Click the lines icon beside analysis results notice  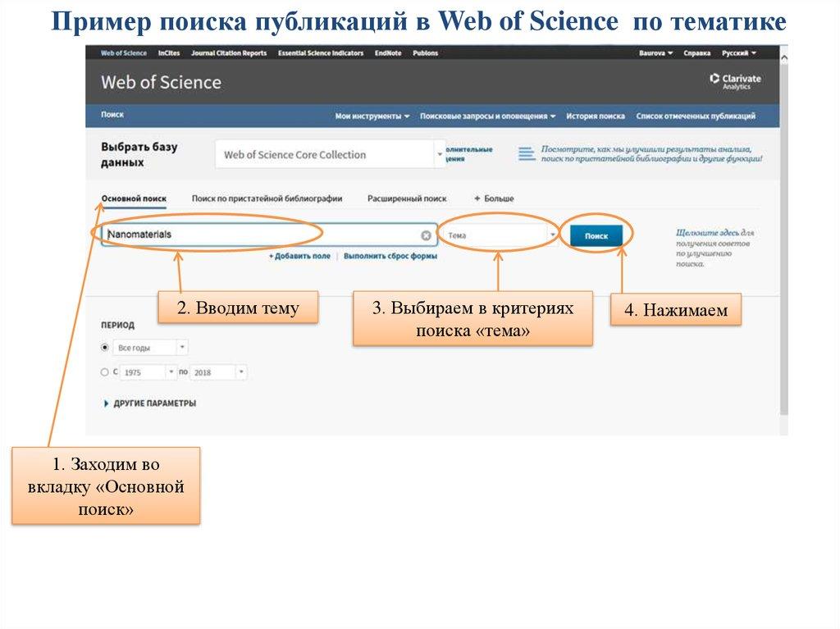(525, 154)
